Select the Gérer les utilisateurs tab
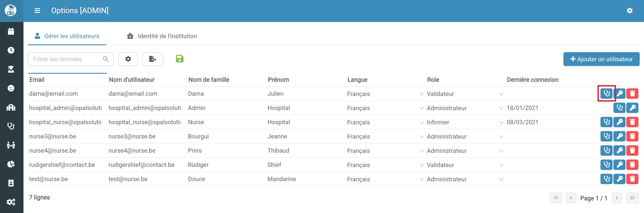 [x=67, y=36]
